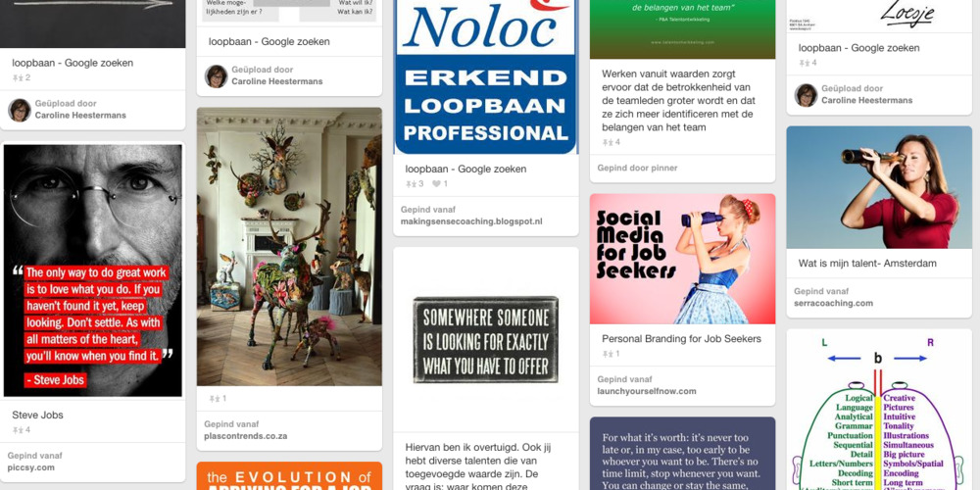Open woman with telescope pin image

(x=879, y=187)
